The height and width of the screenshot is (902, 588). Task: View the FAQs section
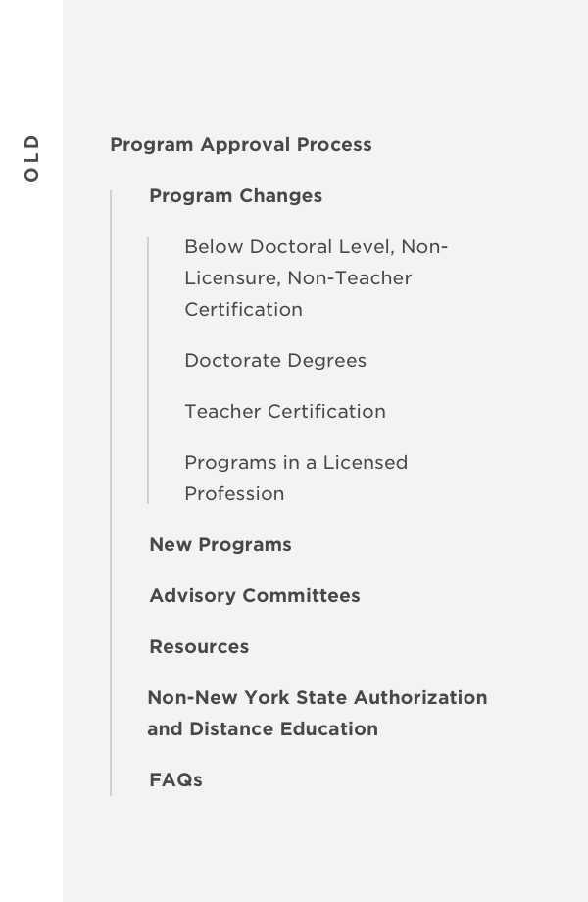point(175,780)
